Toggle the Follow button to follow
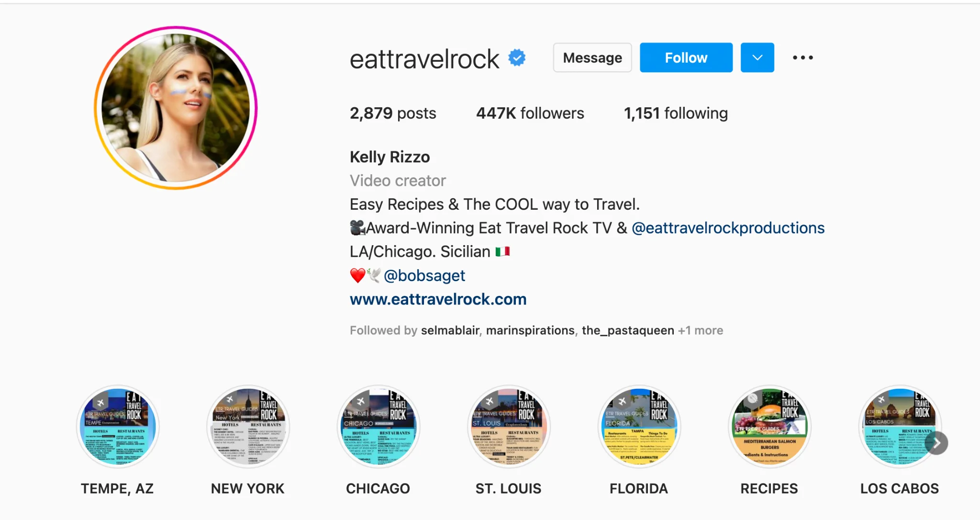Image resolution: width=980 pixels, height=520 pixels. click(x=686, y=58)
